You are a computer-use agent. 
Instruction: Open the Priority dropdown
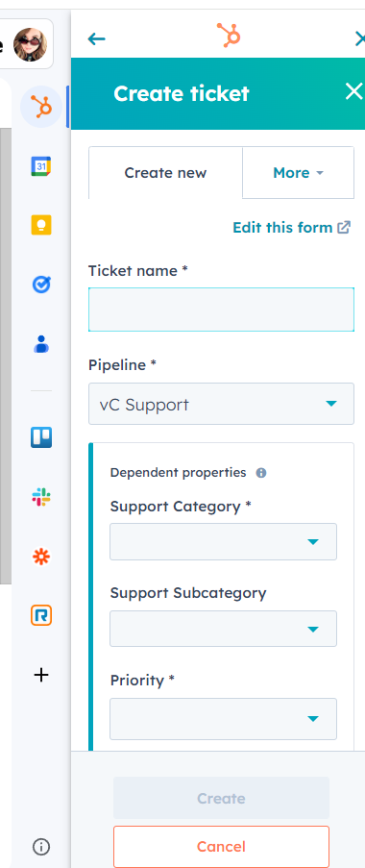pos(223,719)
